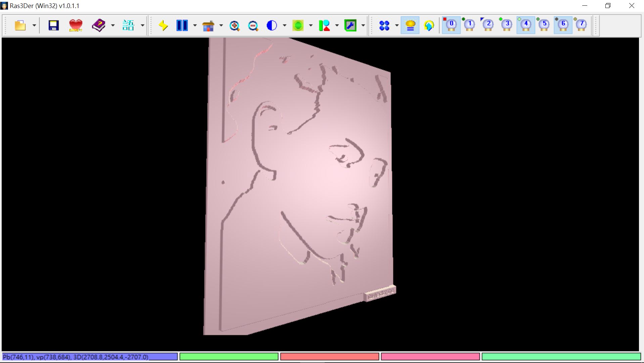Open the dropdown beside the green shape icon

310,25
